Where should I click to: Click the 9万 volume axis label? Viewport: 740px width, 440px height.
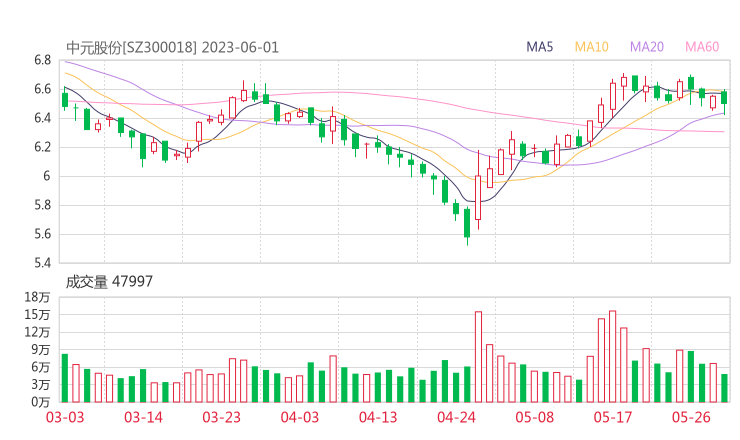pos(41,350)
